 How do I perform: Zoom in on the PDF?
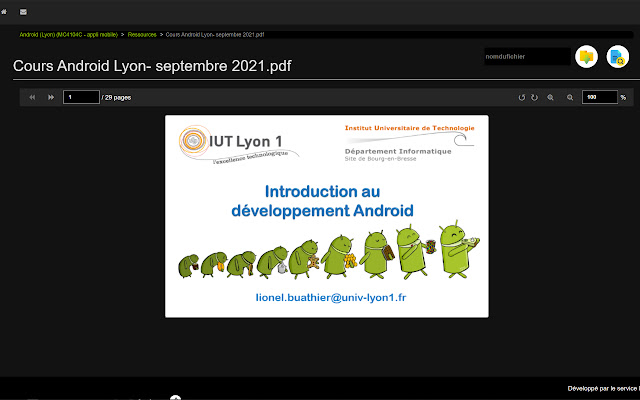coord(550,98)
